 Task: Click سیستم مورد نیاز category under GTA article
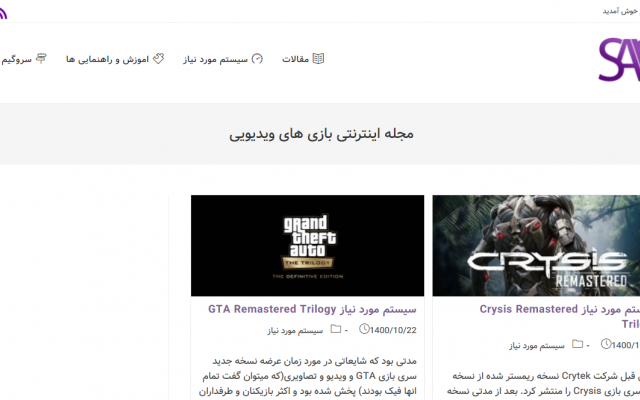[x=294, y=329]
